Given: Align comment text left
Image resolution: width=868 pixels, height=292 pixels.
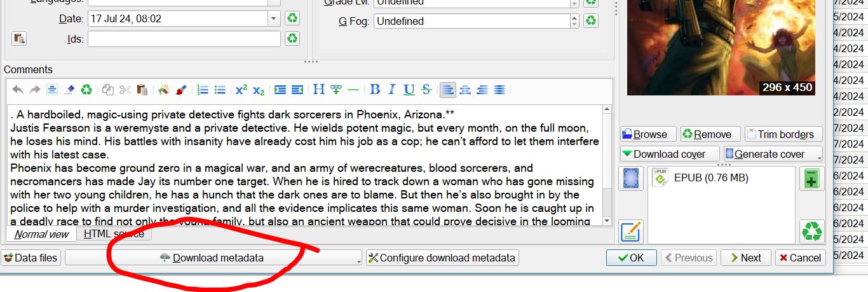Looking at the screenshot, I should tap(448, 90).
